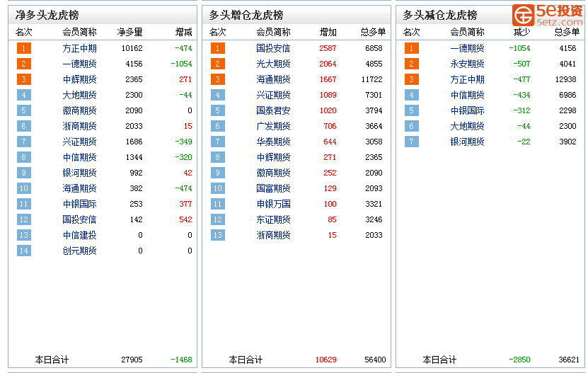
Task: Open 国投安信 in 净多头龙虎榜
Action: [79, 219]
